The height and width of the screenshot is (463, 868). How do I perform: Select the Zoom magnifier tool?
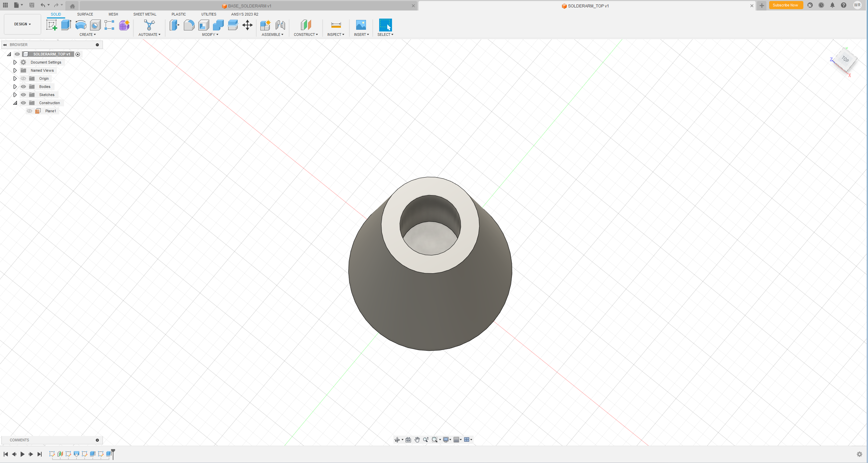pos(426,440)
